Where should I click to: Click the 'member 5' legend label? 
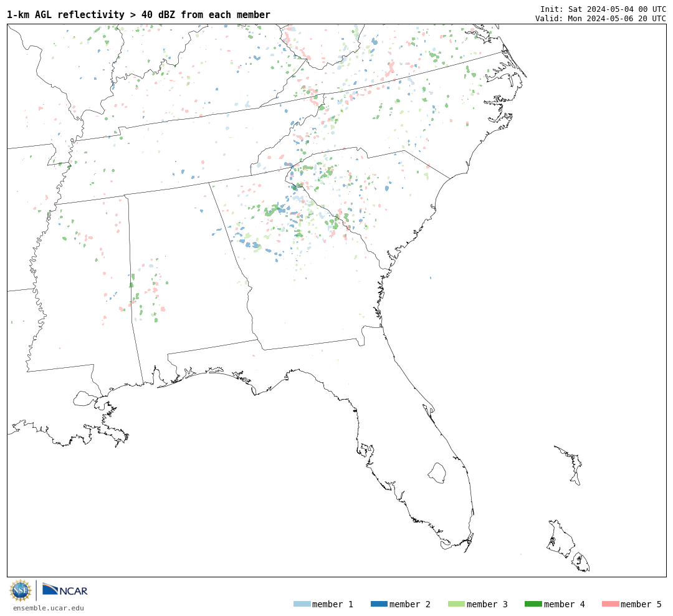pos(641,604)
